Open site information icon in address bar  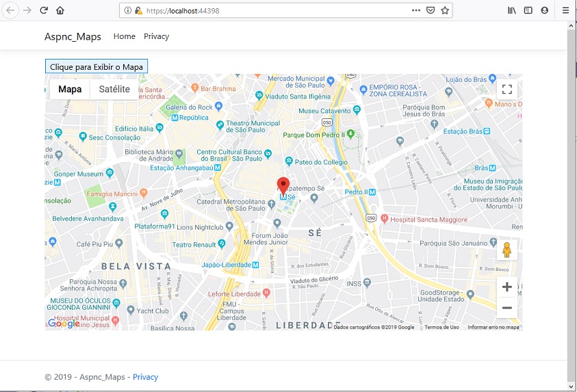coord(127,10)
